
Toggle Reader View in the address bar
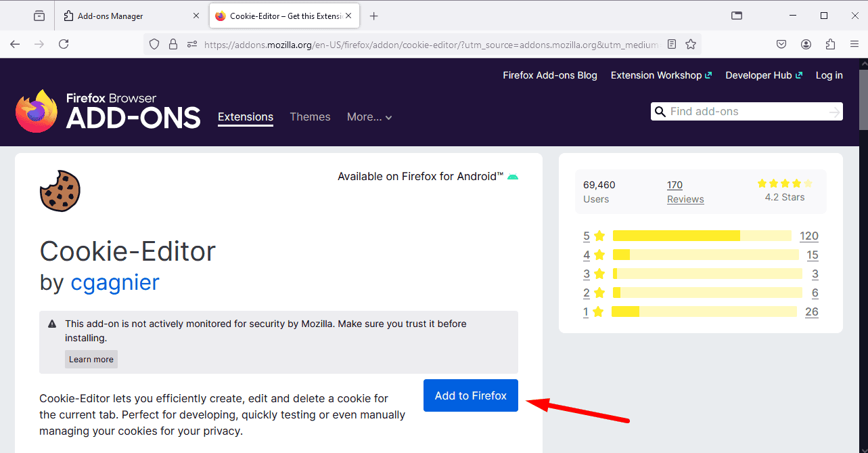[671, 44]
